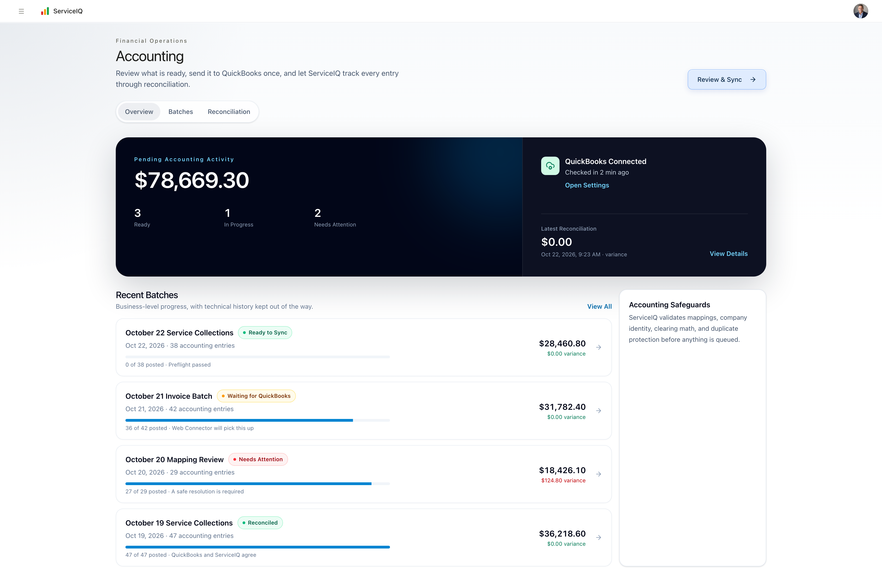Viewport: 882px width, 588px height.
Task: Open October 21 Invoice Batch arrow
Action: coord(599,411)
